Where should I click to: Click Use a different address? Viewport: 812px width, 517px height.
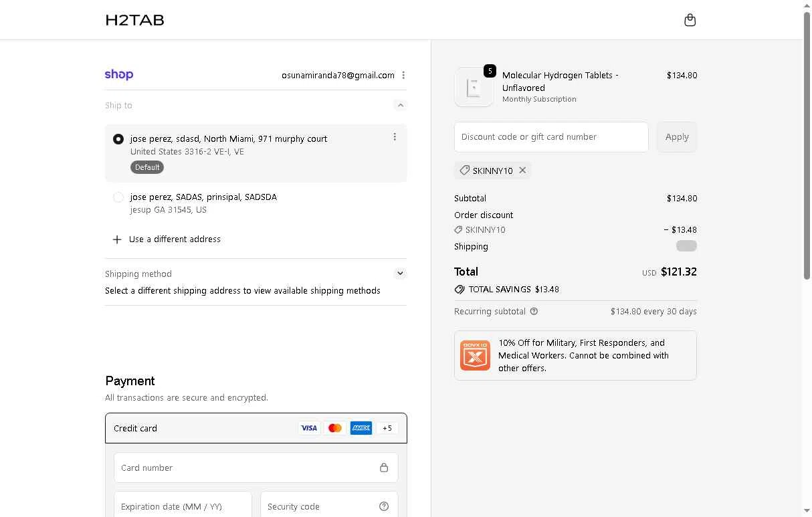click(x=175, y=239)
